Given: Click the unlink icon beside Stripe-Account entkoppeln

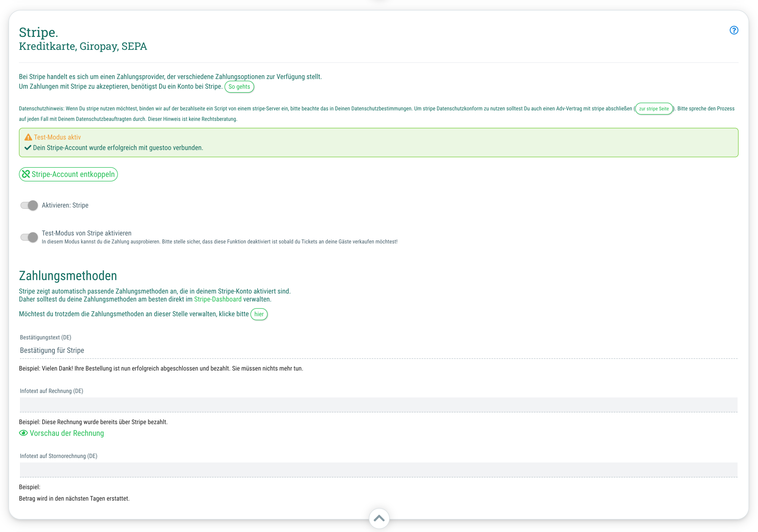Looking at the screenshot, I should click(x=26, y=174).
